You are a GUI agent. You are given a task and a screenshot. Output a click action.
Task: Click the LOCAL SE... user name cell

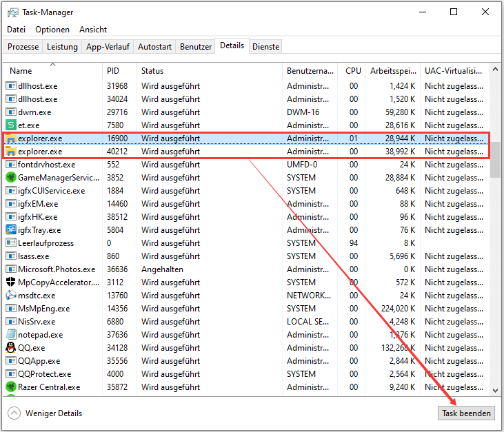click(x=308, y=322)
